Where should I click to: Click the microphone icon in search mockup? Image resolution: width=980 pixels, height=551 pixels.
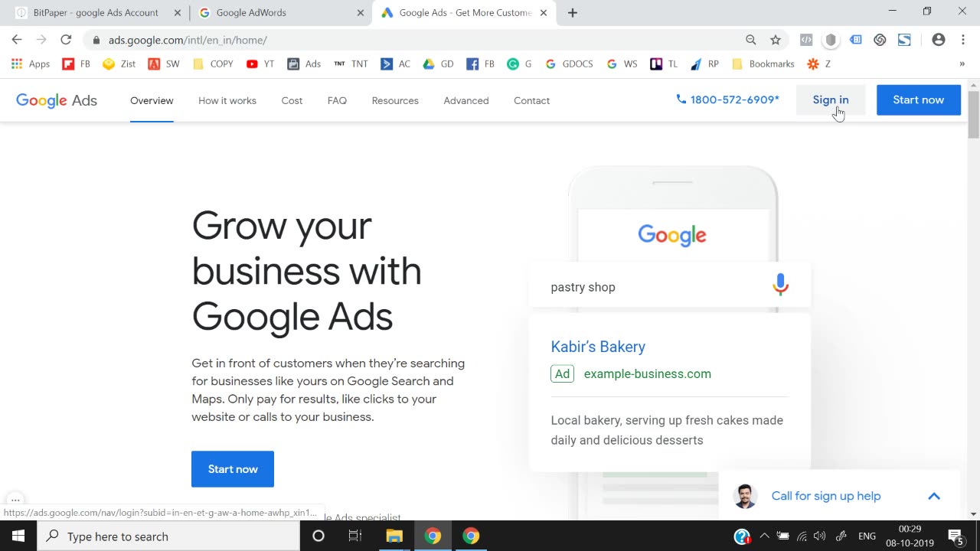tap(780, 285)
